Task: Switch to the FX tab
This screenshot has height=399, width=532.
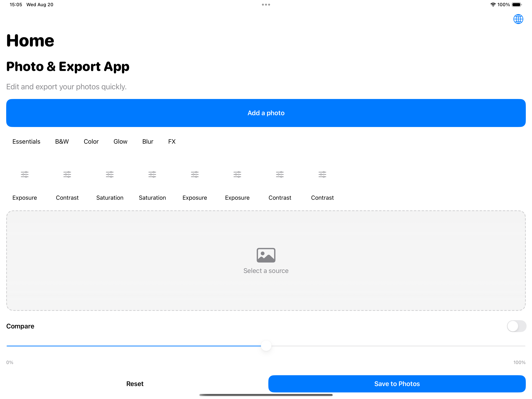Action: pos(172,142)
